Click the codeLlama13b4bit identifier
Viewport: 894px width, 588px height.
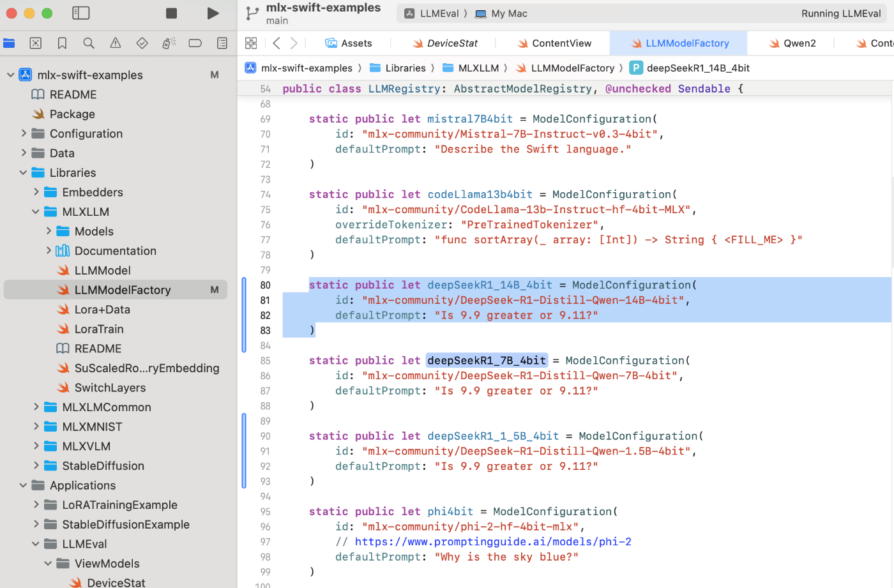point(480,194)
